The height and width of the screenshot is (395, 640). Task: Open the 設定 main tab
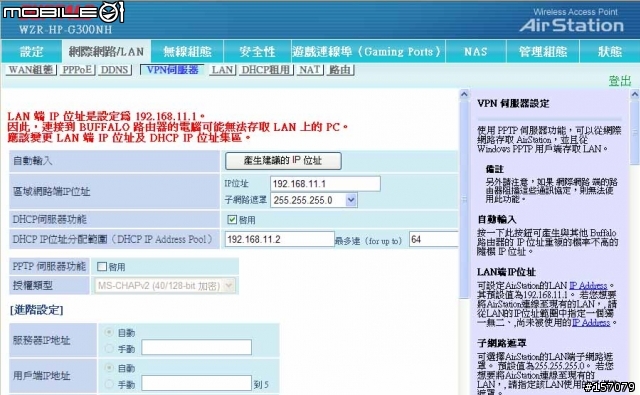(x=31, y=51)
